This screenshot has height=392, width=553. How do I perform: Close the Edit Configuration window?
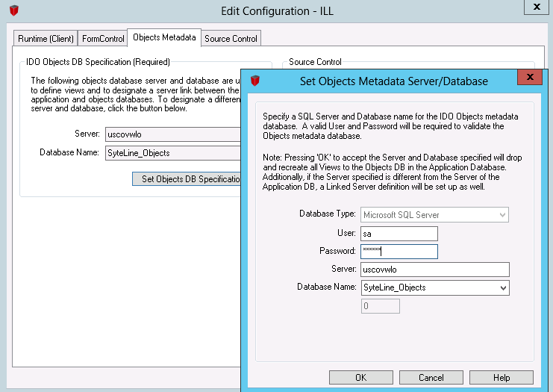pos(534,6)
